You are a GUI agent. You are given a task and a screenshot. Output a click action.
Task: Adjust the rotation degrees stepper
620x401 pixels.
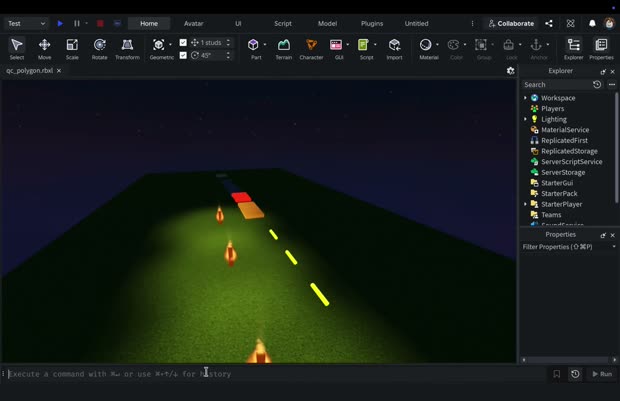pos(228,55)
